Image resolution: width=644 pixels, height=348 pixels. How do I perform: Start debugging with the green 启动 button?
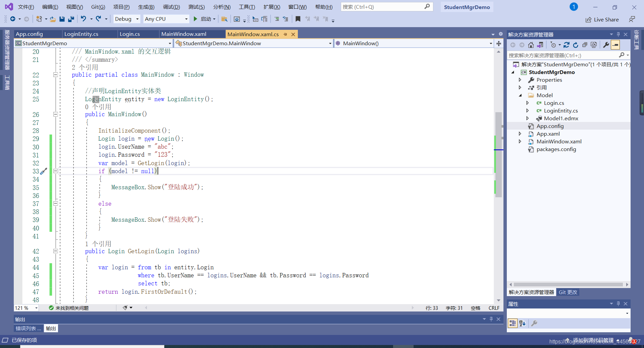[204, 19]
